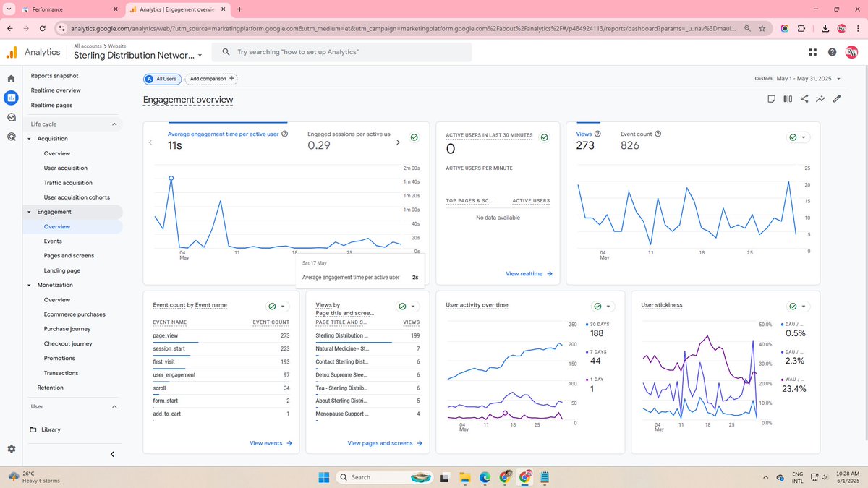This screenshot has height=488, width=868.
Task: Open Admin settings gear icon
Action: 11,449
